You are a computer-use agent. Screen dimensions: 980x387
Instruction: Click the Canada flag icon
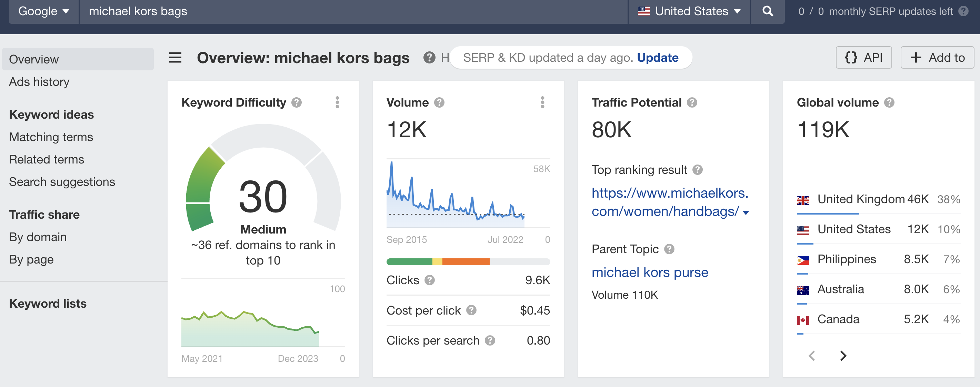tap(803, 320)
